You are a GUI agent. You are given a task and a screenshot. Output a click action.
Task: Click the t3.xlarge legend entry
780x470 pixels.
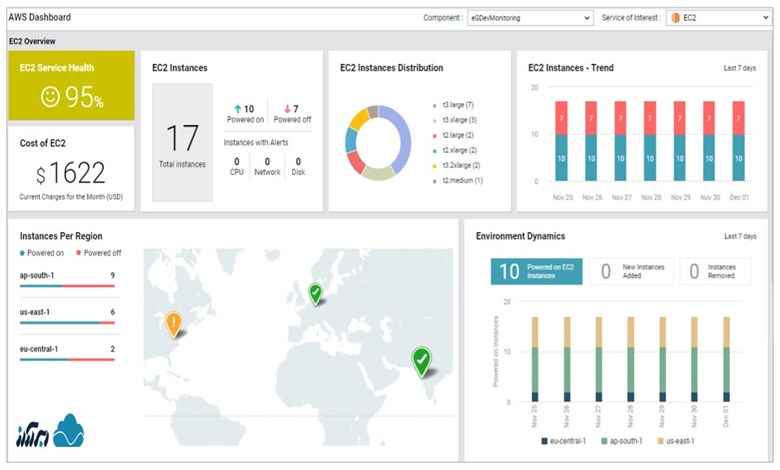click(x=455, y=120)
